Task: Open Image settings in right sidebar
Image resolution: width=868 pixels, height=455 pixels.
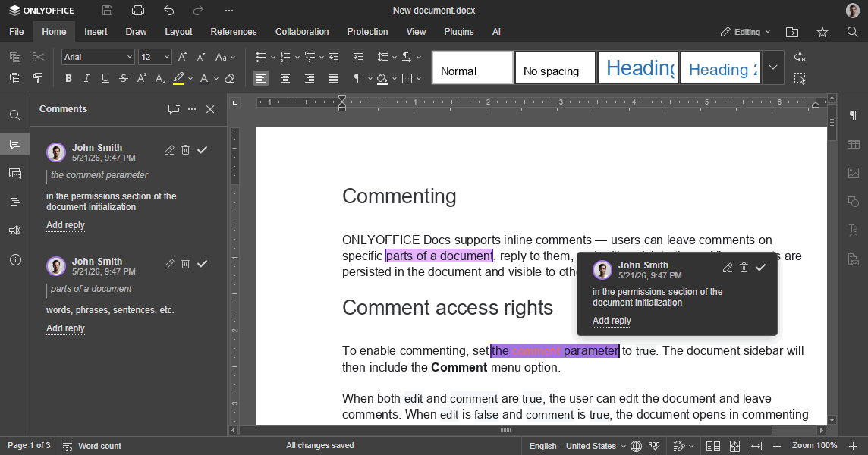Action: click(x=853, y=173)
